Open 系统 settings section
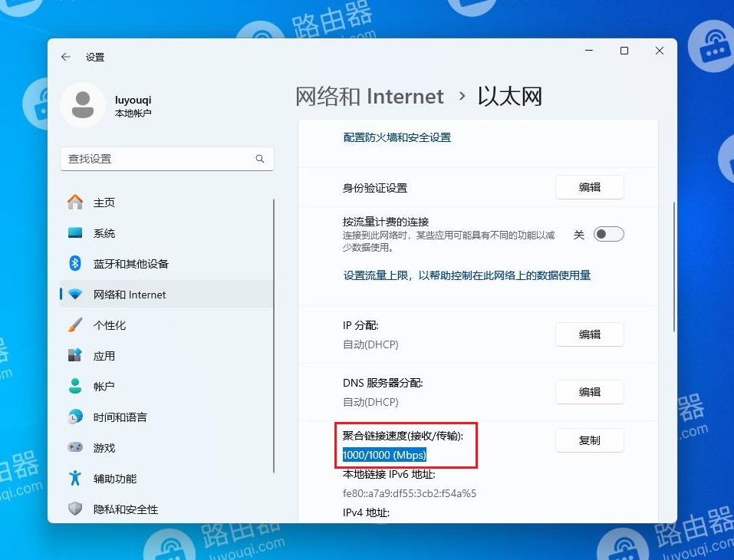This screenshot has height=560, width=734. 166,232
